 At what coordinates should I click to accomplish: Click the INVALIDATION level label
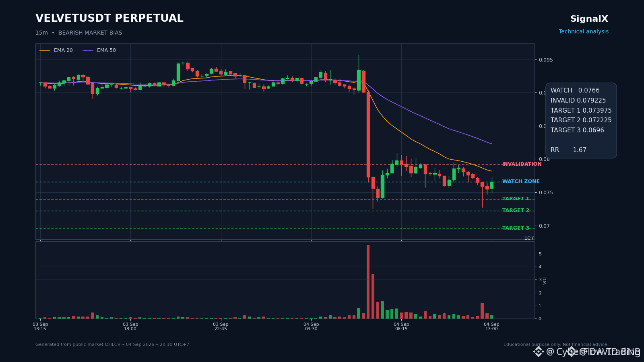click(522, 164)
